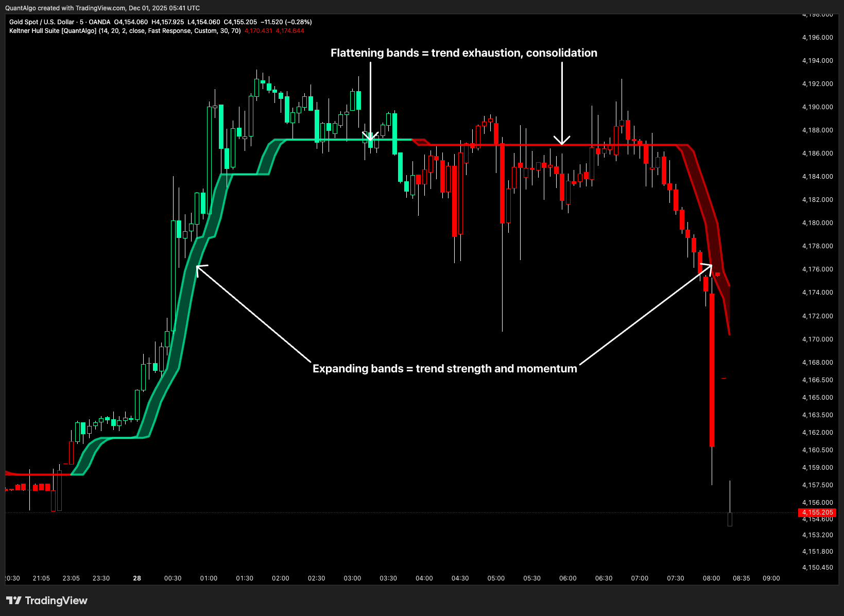Screen dimensions: 844x616
Task: Click the 08:00 time axis label
Action: (x=712, y=578)
